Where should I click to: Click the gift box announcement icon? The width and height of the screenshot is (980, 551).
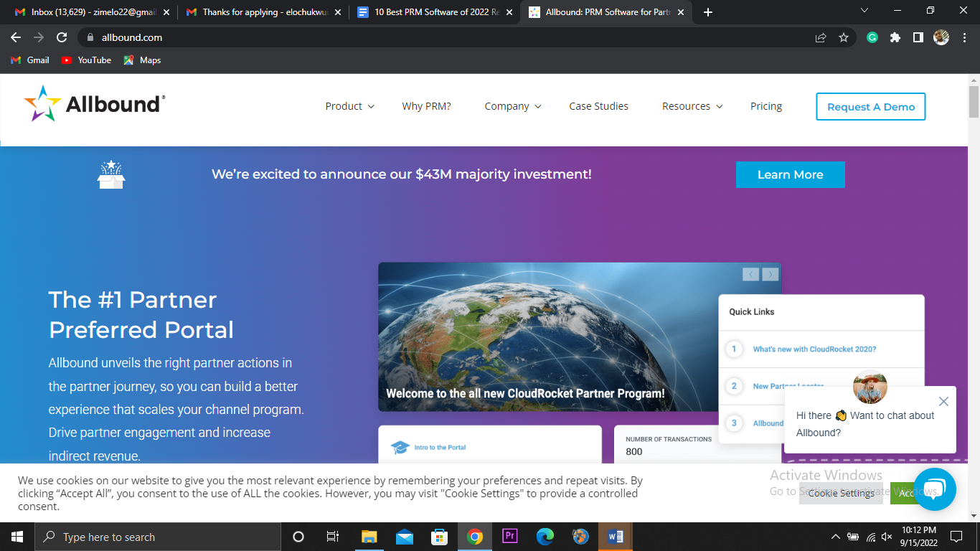click(111, 174)
